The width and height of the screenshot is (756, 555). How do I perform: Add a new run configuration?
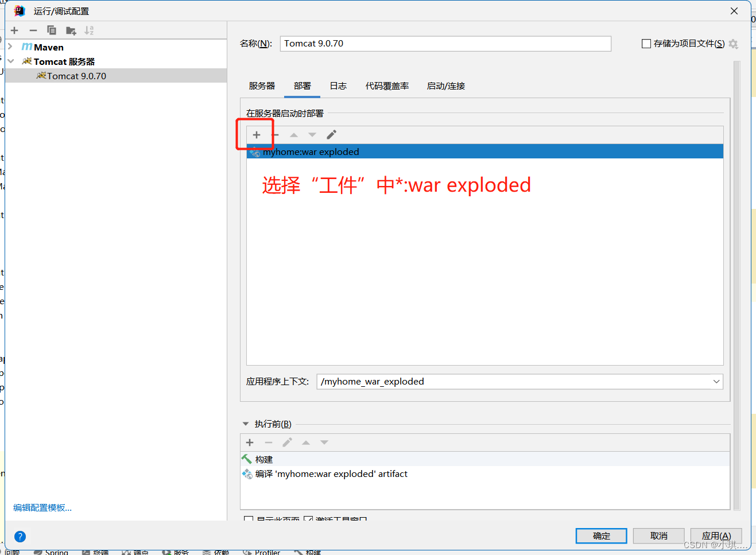14,30
